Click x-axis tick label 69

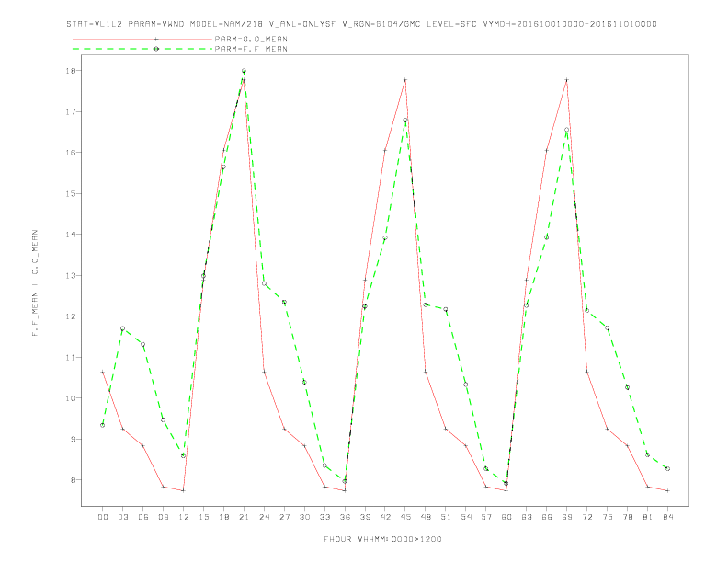567,517
